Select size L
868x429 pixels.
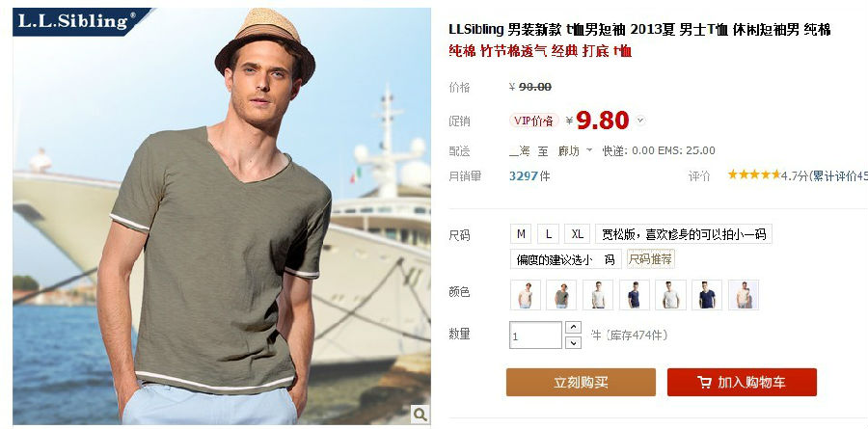point(548,234)
